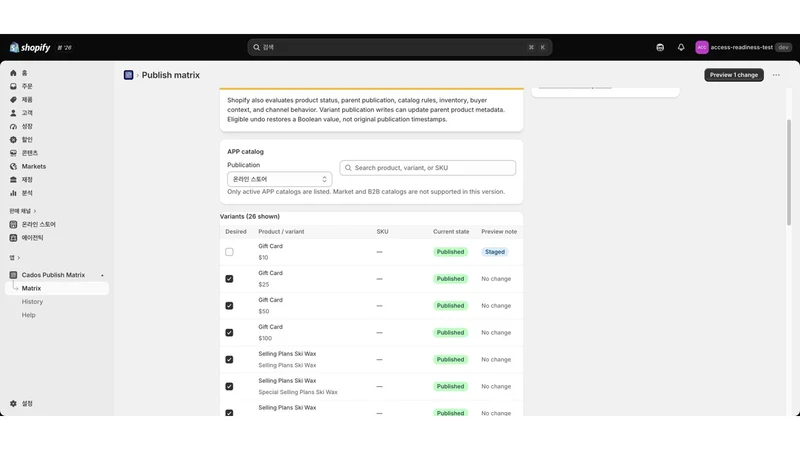Image resolution: width=800 pixels, height=450 pixels.
Task: Click the Staged badge for Gift Card $10
Action: (x=494, y=252)
